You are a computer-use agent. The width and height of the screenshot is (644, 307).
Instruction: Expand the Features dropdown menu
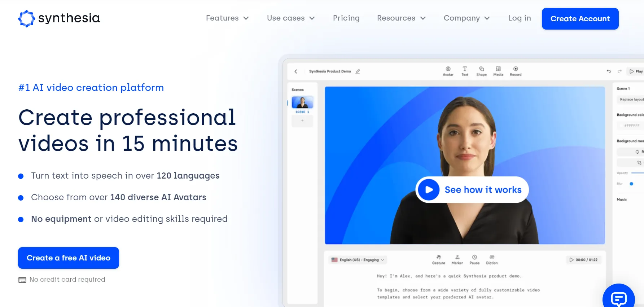(x=227, y=18)
